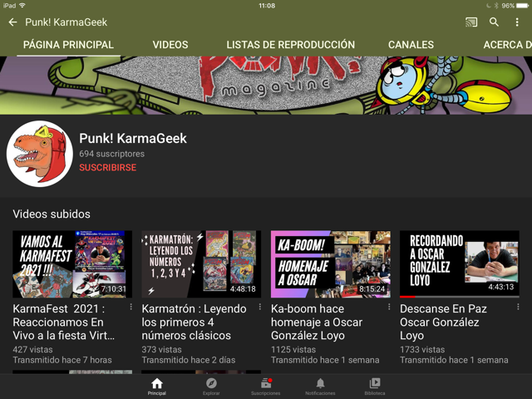Open options for the Ka-boom homenaje video
532x399 pixels.
(389, 307)
